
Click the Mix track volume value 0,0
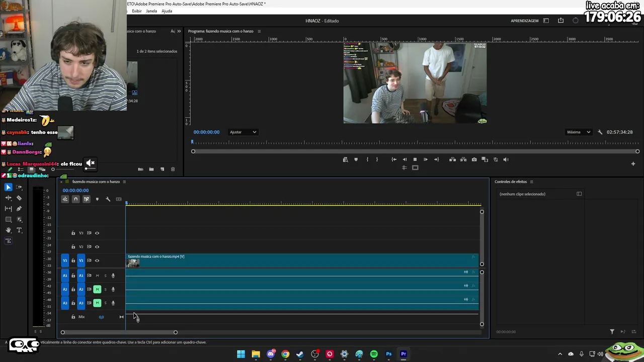coord(101,317)
